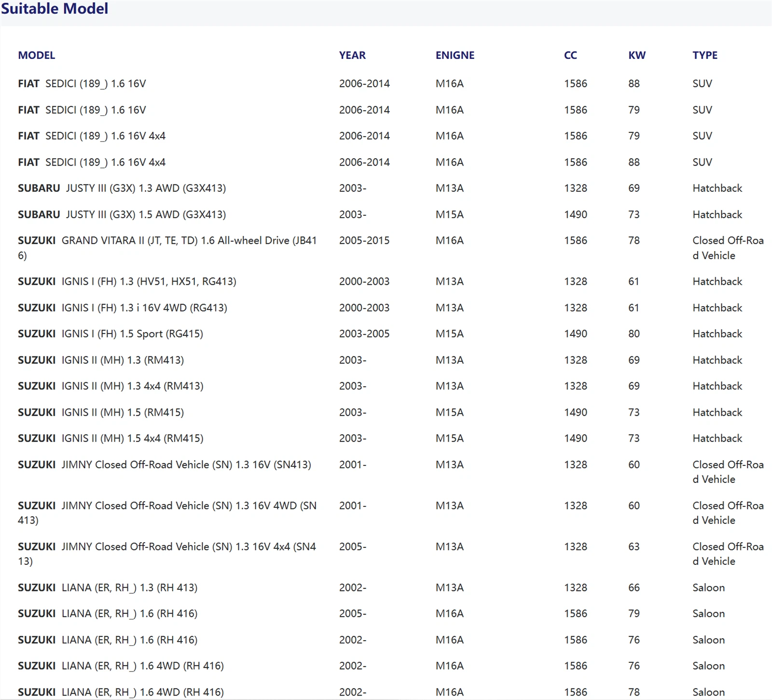Click Closed Off-Road Vehicle type for JIMNY 4x4
This screenshot has height=700, width=772.
tap(728, 554)
